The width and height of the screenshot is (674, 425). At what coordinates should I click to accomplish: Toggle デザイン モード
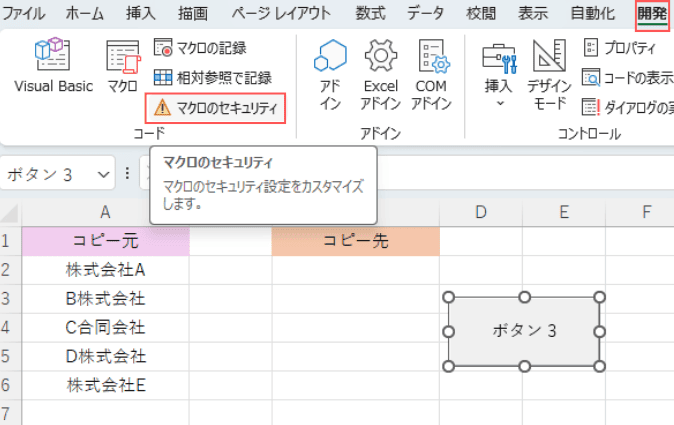(x=549, y=75)
